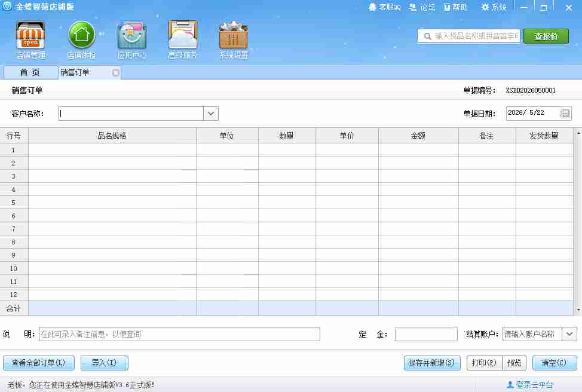Open the 应用中心 app center icon
The height and width of the screenshot is (392, 582).
pos(132,39)
